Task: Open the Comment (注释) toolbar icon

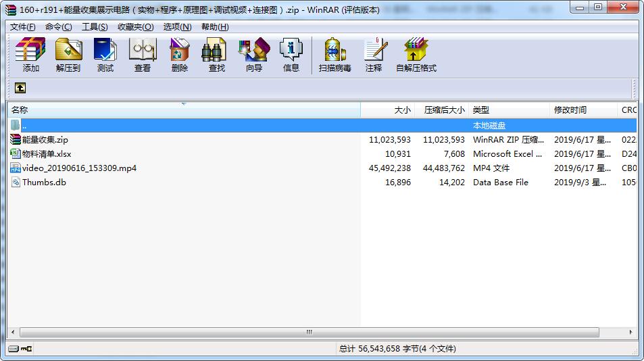Action: click(x=374, y=55)
